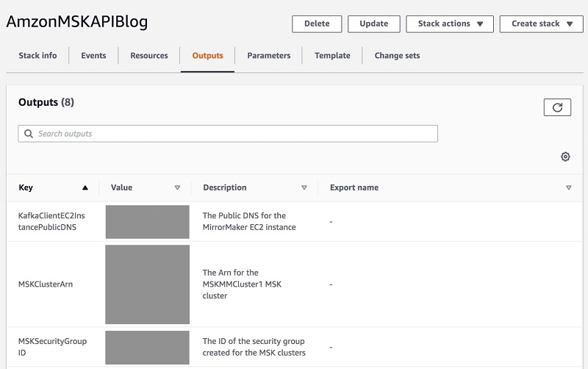The height and width of the screenshot is (369, 588).
Task: Go to the Resources tab
Action: (x=149, y=55)
